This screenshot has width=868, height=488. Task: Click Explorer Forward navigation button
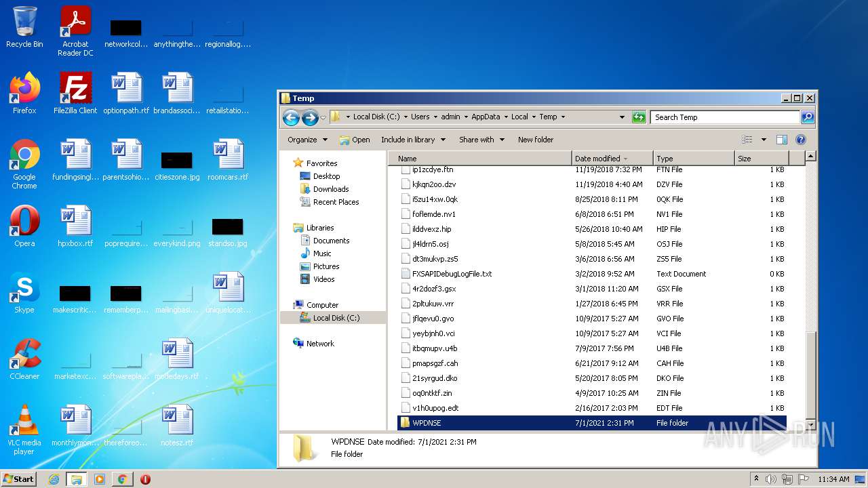[310, 117]
